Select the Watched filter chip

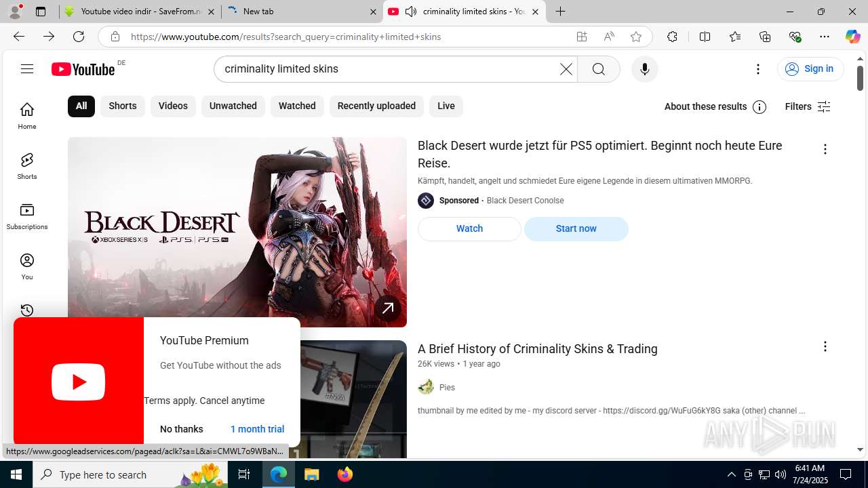click(x=297, y=106)
